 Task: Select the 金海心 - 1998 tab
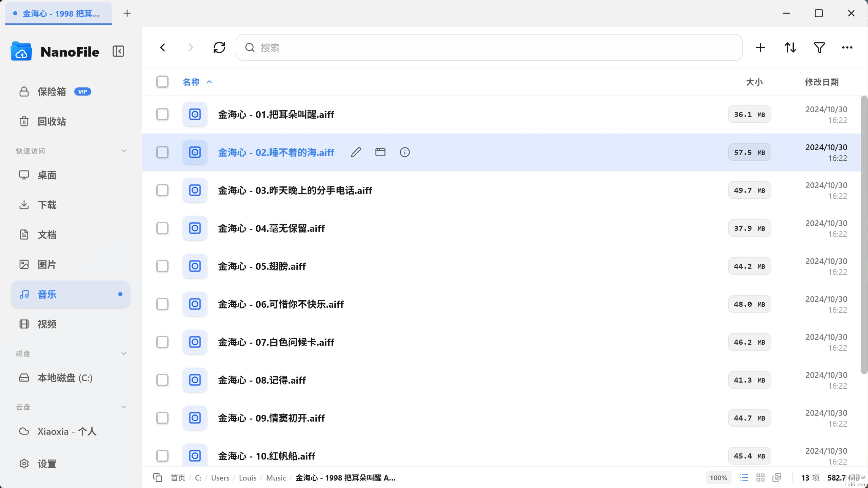(x=59, y=13)
